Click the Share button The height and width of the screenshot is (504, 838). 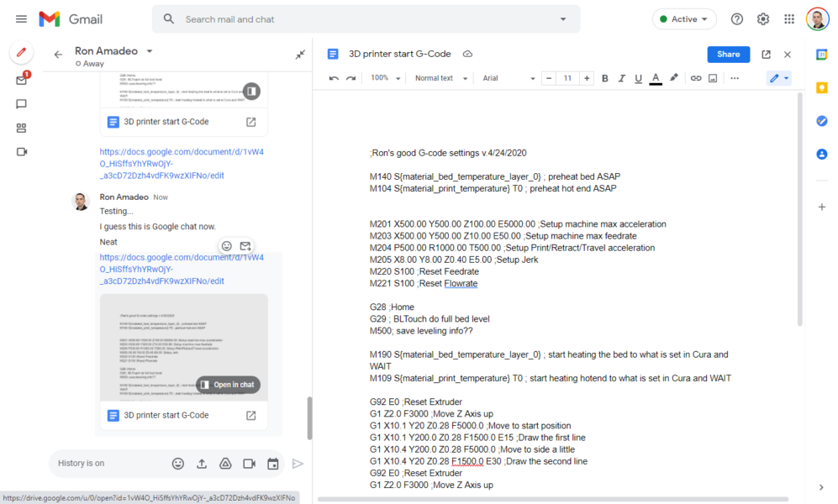pyautogui.click(x=729, y=55)
